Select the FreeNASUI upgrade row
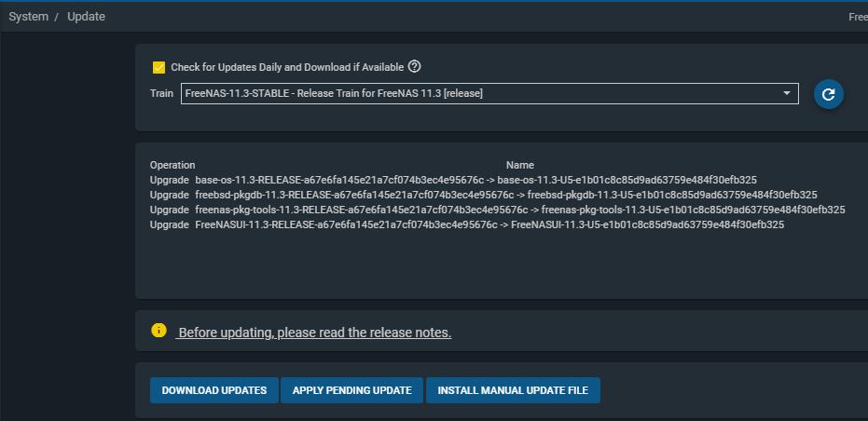 pos(467,224)
